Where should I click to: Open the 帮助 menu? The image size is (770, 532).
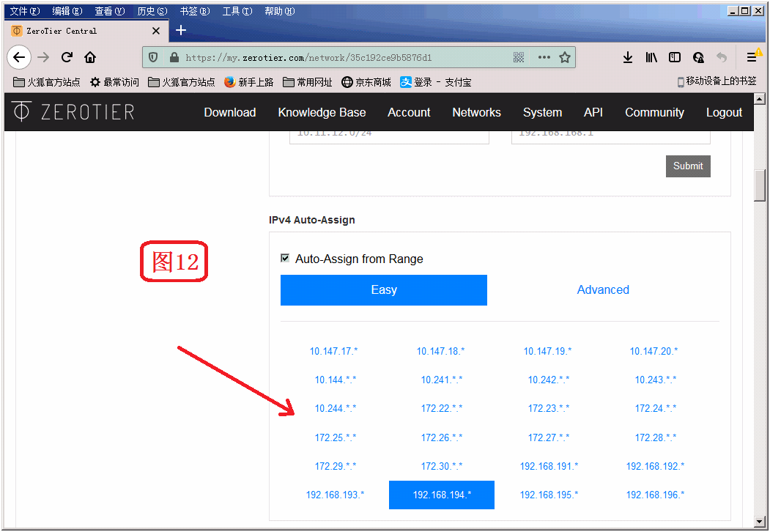279,11
